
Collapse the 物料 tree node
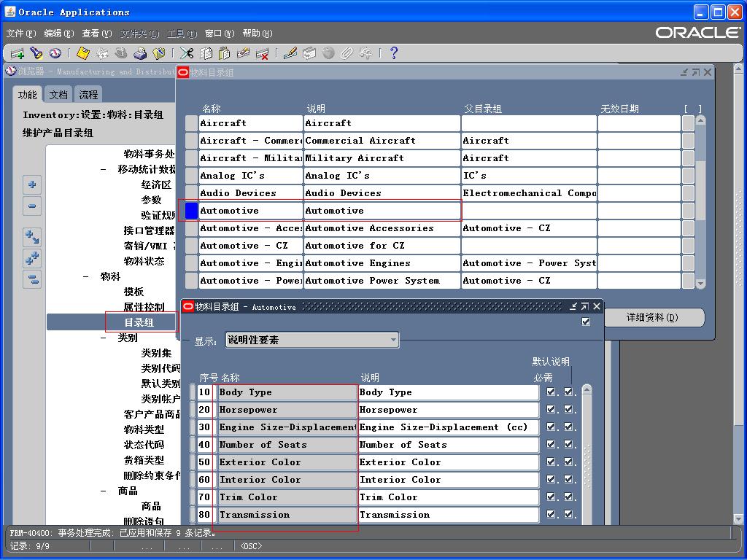[86, 276]
